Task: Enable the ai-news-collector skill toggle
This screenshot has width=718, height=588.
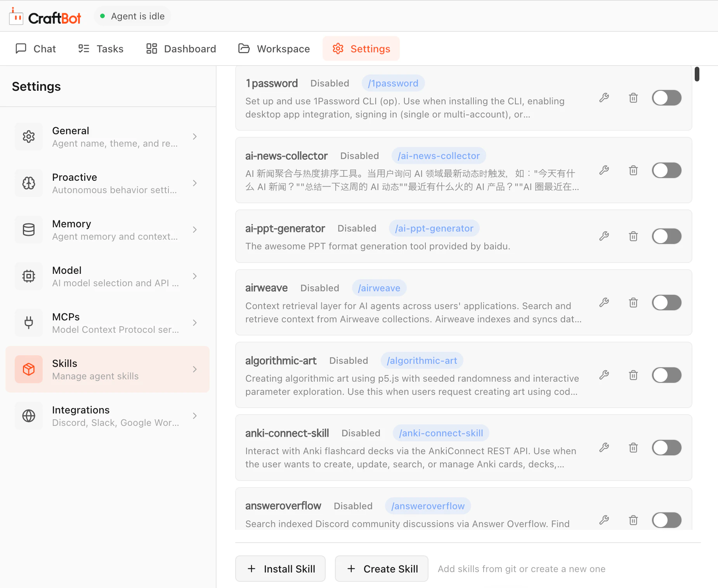Action: (x=667, y=170)
